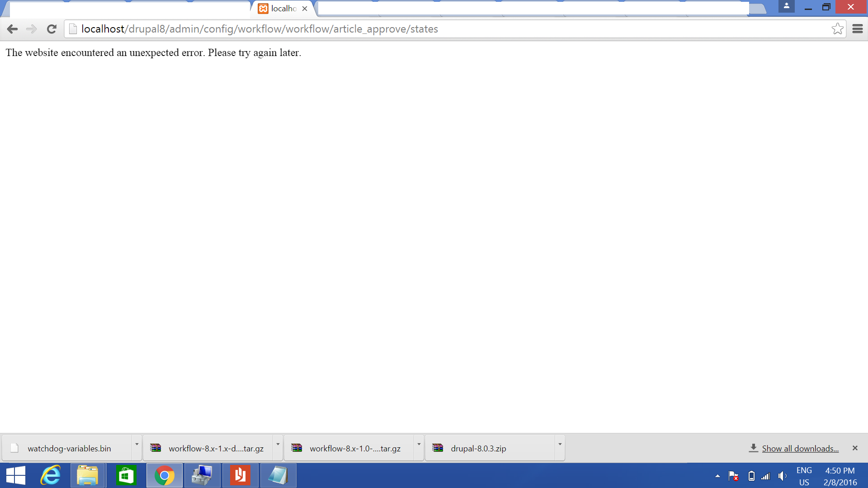
Task: Open File Explorer from the taskbar
Action: click(x=88, y=475)
